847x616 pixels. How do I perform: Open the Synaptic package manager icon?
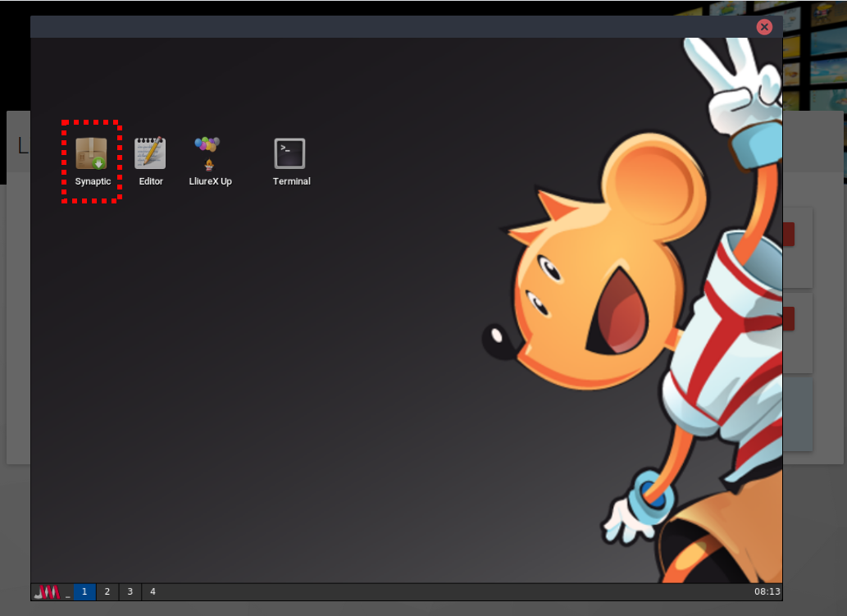[x=91, y=153]
